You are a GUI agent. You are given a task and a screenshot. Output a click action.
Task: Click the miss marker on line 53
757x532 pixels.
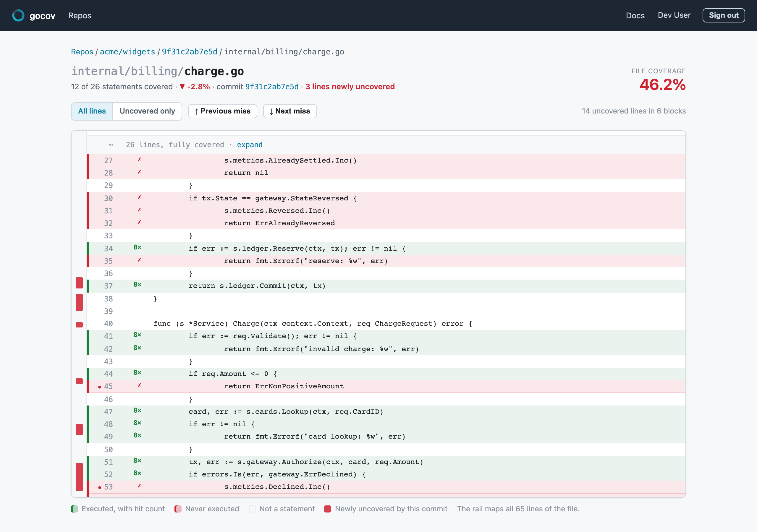pos(139,486)
